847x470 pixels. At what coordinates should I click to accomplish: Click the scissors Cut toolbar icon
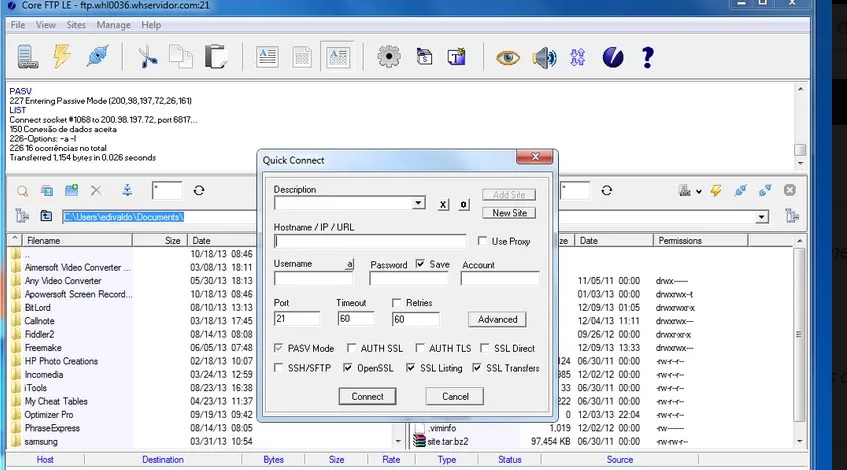coord(148,57)
